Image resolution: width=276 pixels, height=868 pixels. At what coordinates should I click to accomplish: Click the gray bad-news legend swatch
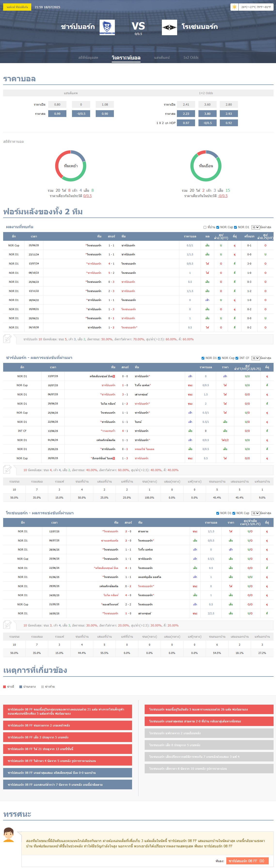[x=42, y=687]
